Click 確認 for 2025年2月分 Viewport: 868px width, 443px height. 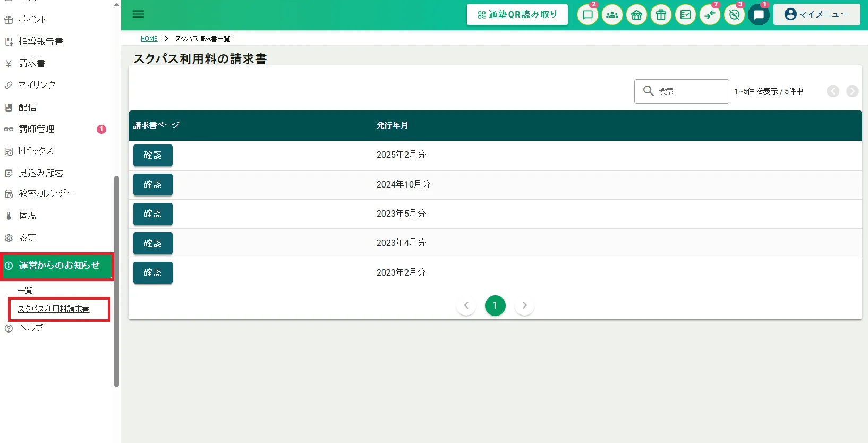point(153,155)
